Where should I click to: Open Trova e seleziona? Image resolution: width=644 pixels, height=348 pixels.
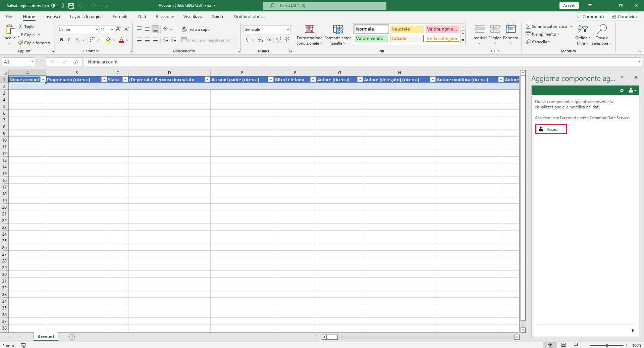(602, 35)
